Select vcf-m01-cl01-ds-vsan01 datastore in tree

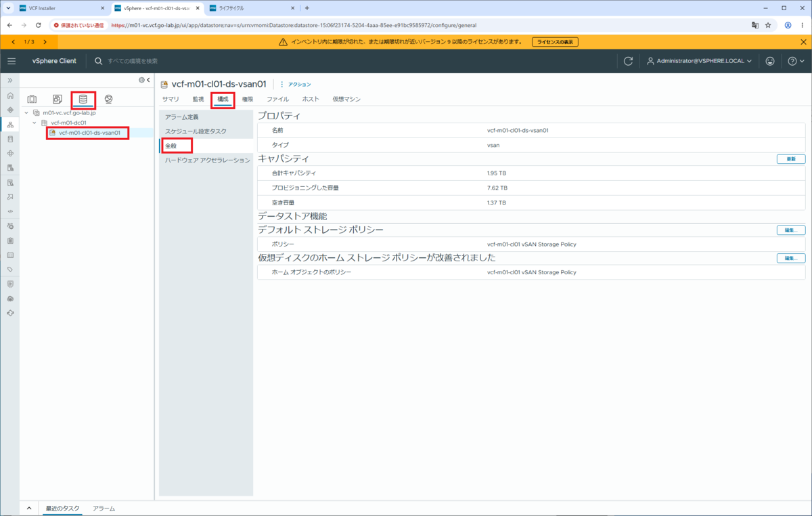[89, 133]
